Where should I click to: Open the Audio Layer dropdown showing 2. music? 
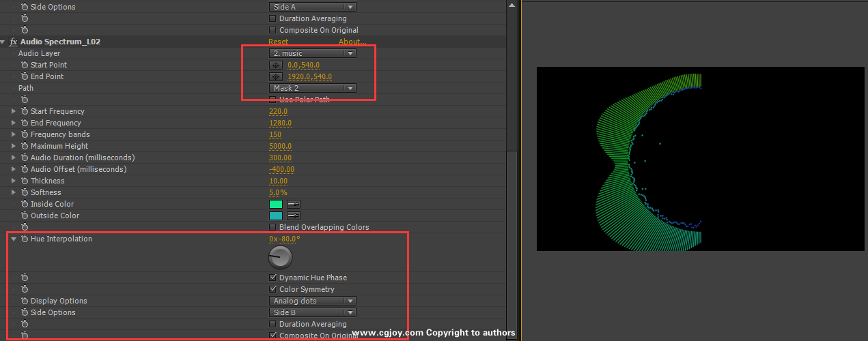coord(312,53)
